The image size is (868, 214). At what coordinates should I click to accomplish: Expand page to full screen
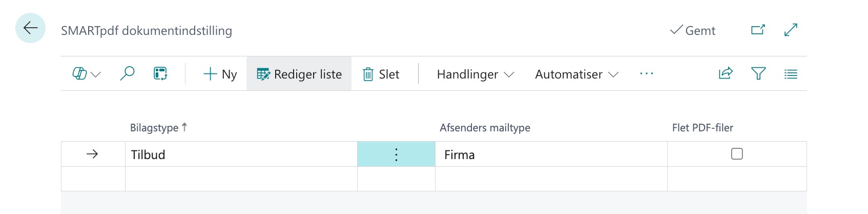[x=791, y=30]
